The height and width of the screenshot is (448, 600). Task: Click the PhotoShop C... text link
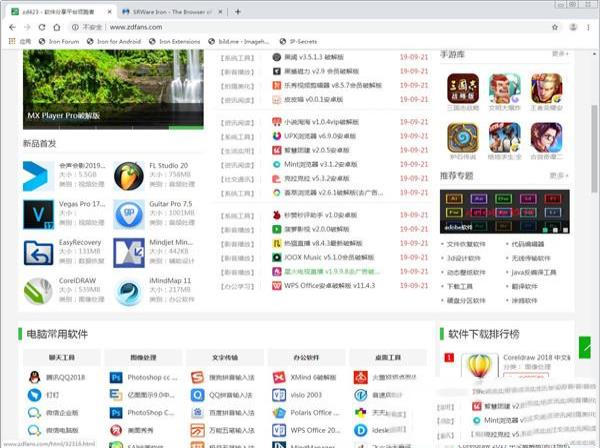click(x=150, y=413)
